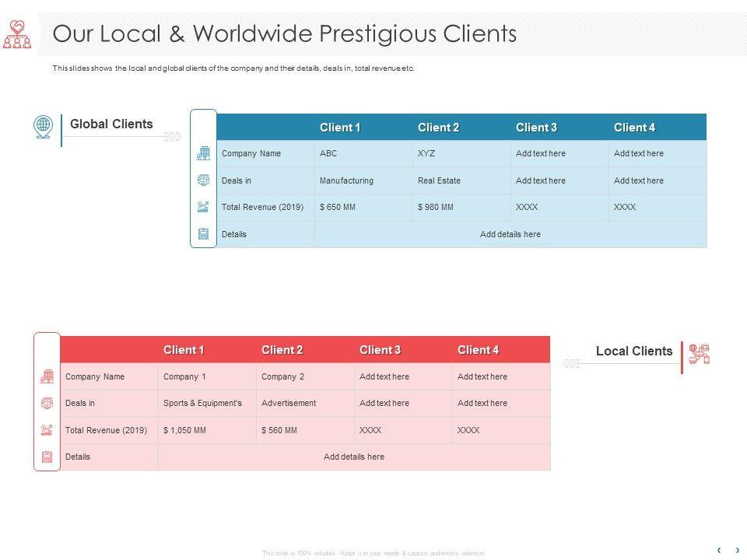The height and width of the screenshot is (560, 747).
Task: Click the building icon in Global Company Name row
Action: point(203,153)
